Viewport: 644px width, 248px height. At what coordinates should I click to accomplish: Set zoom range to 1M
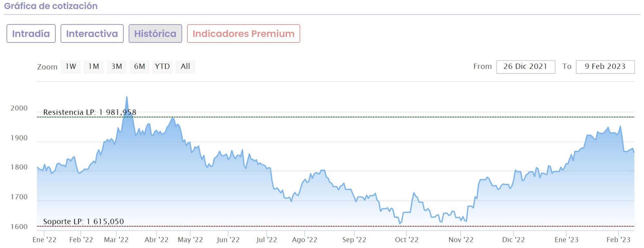(x=93, y=67)
